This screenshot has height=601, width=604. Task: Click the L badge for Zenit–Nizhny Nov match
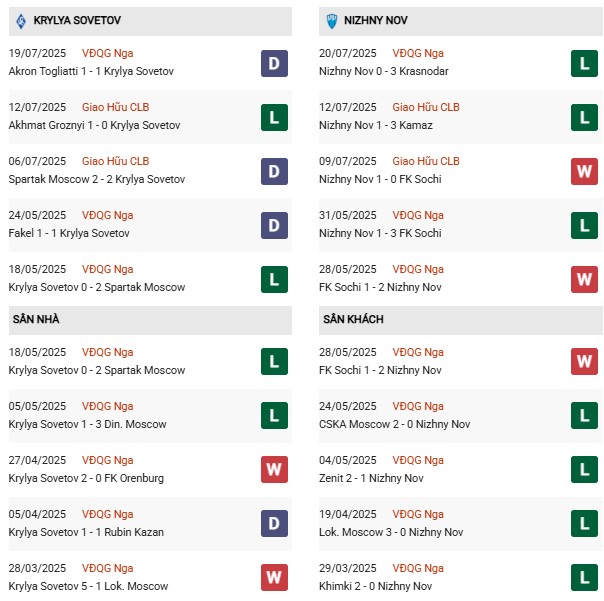584,469
